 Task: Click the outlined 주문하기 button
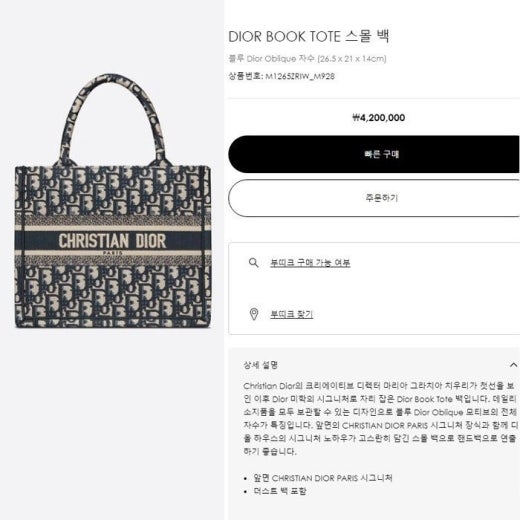pos(374,198)
